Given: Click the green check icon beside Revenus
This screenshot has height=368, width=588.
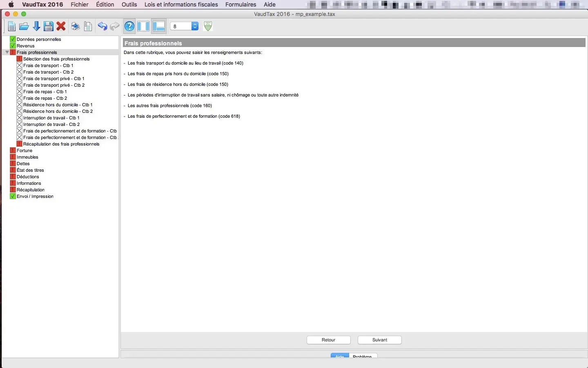Looking at the screenshot, I should click(x=13, y=46).
